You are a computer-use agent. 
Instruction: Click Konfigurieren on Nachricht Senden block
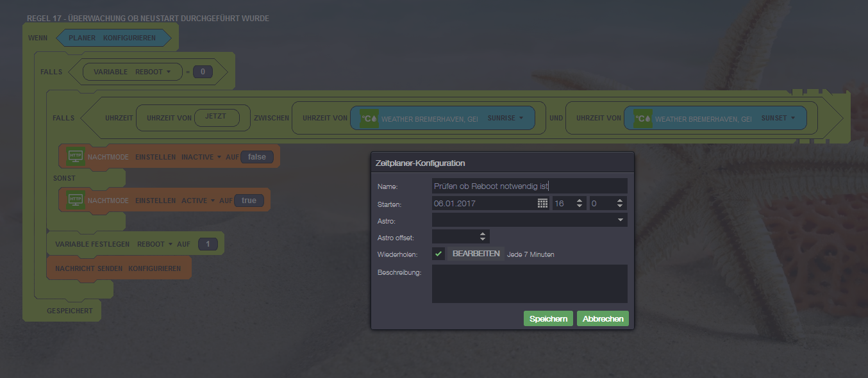coord(154,268)
